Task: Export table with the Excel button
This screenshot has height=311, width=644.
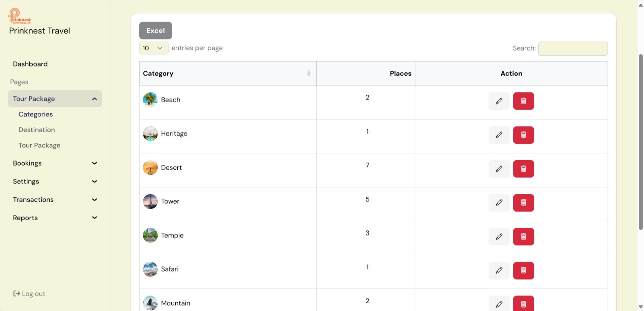Action: pyautogui.click(x=155, y=31)
